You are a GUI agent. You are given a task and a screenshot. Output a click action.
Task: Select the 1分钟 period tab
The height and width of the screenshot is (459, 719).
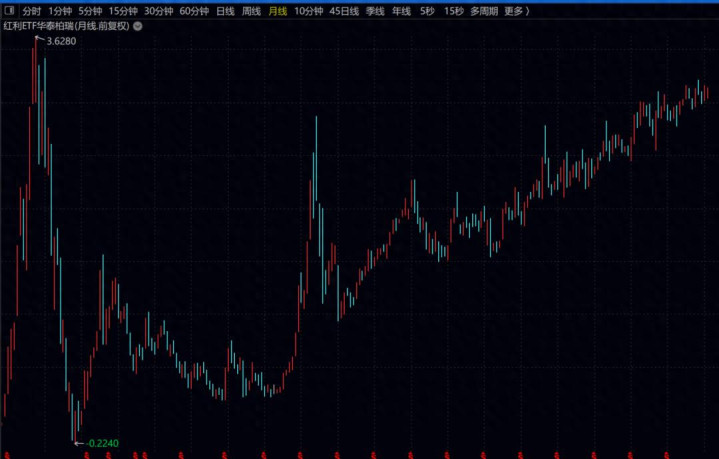coord(60,11)
